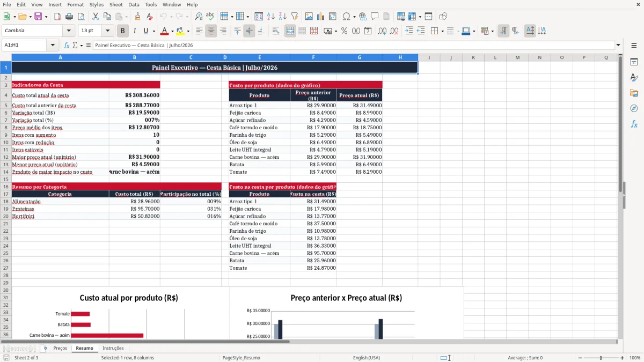Screen dimensions: 644x362
Task: Click the Save document icon
Action: (38, 17)
